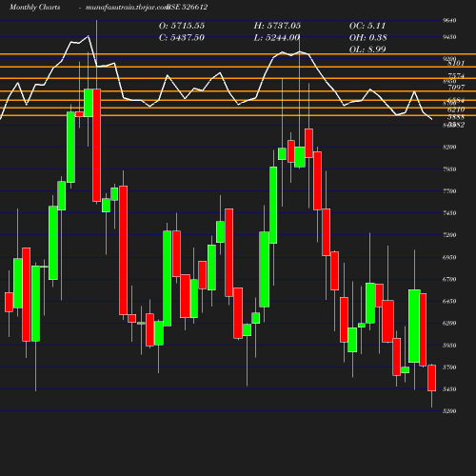Click the 7200 price axis label

point(449,235)
